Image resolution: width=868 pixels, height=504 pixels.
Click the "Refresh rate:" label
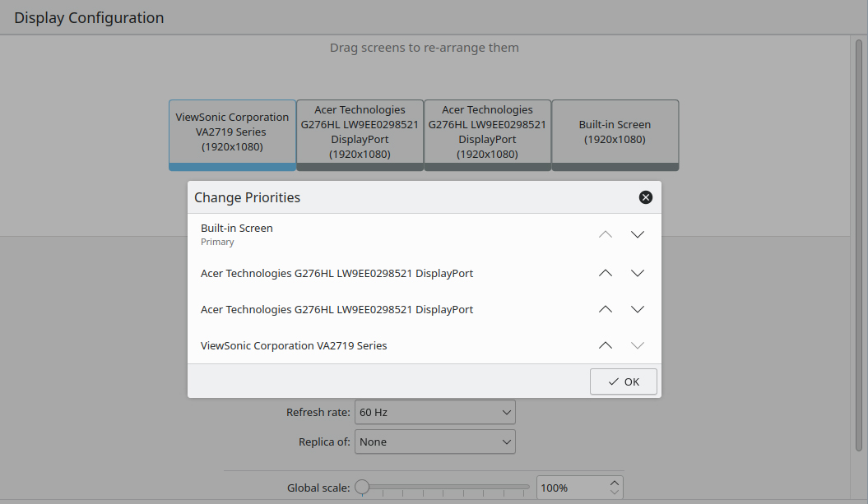(318, 412)
